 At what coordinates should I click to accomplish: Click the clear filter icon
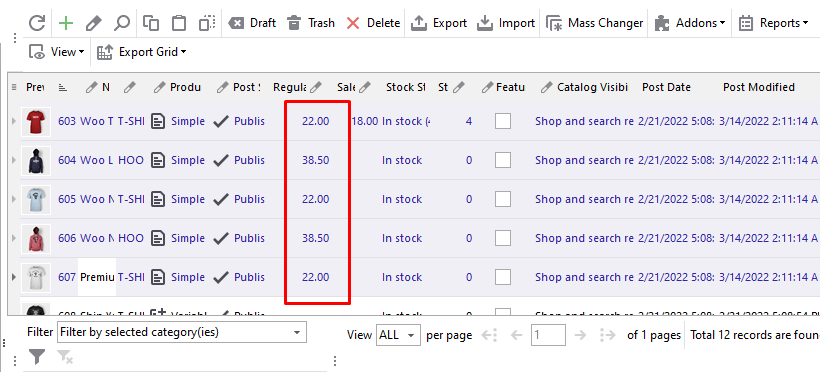tap(65, 358)
